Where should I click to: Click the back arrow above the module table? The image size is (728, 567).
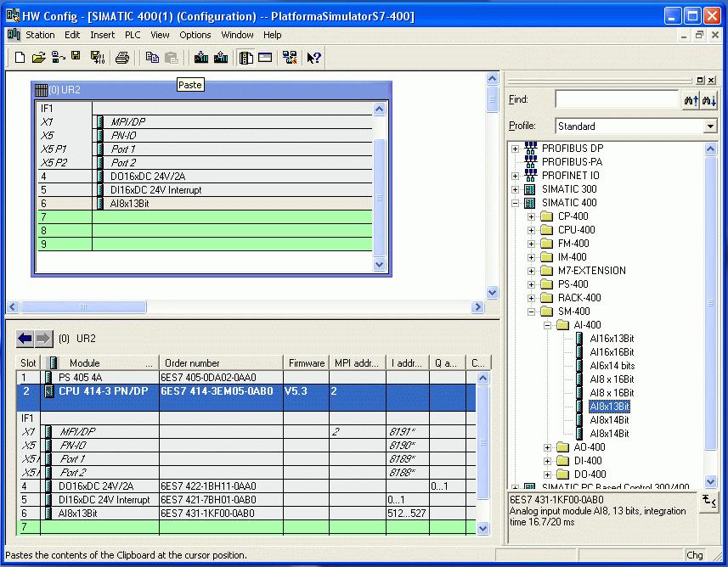[x=25, y=339]
